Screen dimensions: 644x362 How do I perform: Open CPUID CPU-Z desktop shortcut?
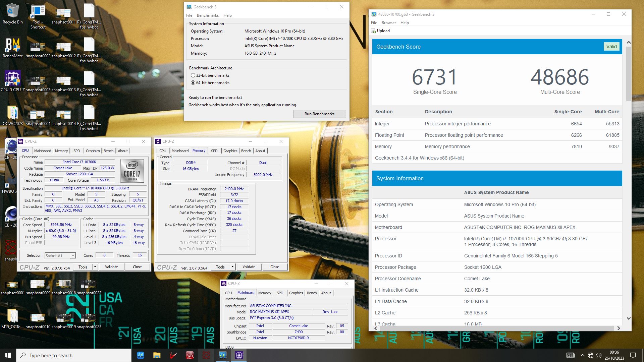click(x=12, y=81)
